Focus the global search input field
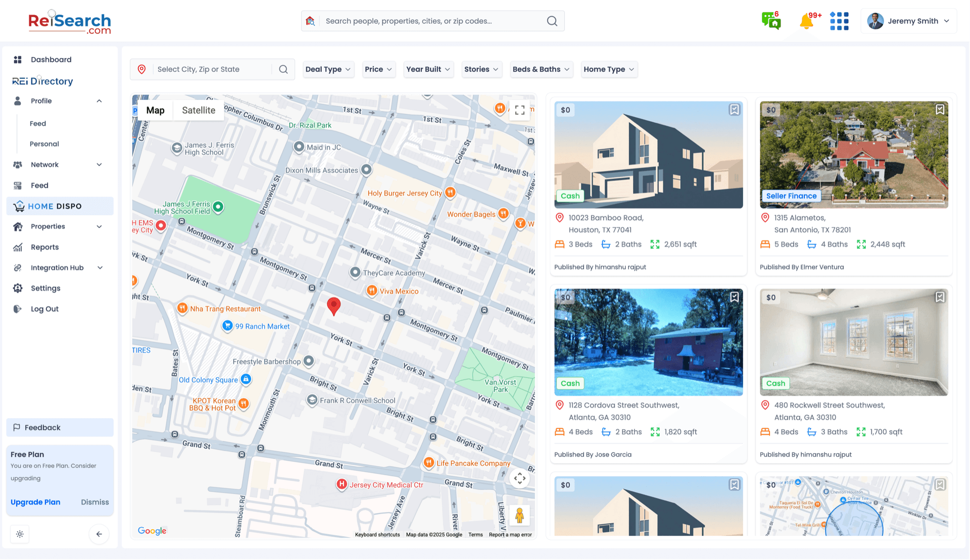The height and width of the screenshot is (560, 970). [x=433, y=21]
